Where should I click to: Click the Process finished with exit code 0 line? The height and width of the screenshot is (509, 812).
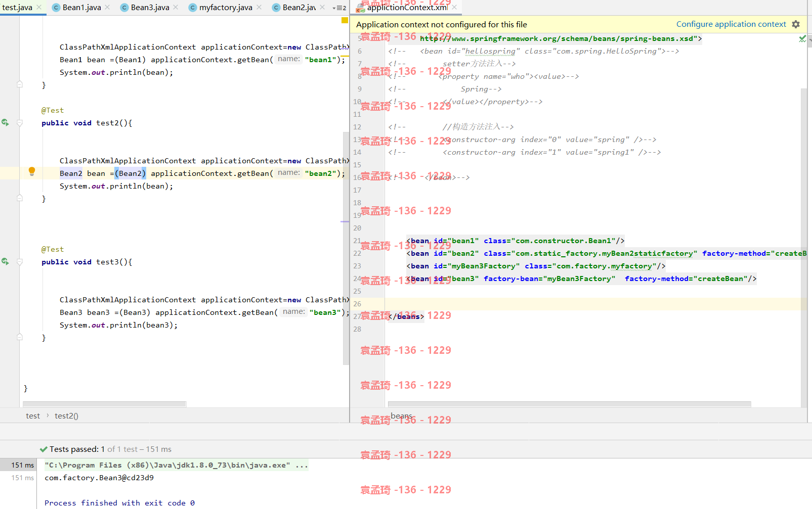[x=119, y=503]
